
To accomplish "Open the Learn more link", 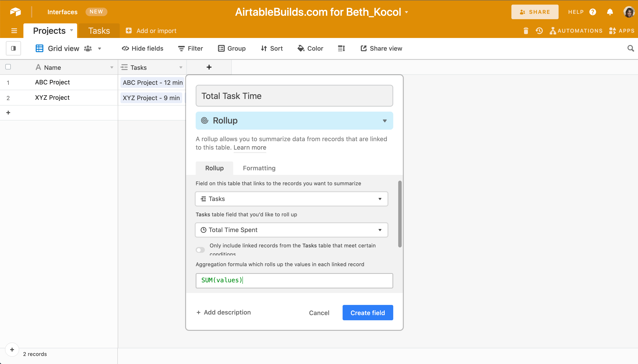I will click(250, 147).
